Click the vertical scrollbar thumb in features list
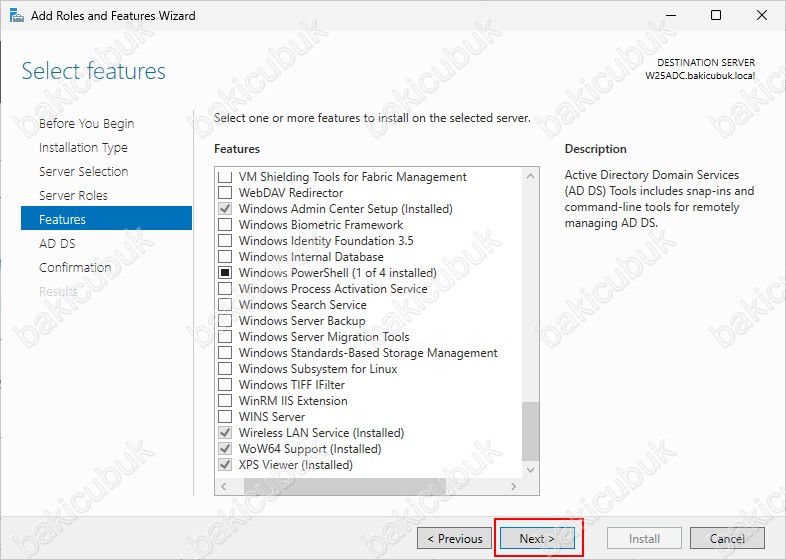786x560 pixels. point(530,430)
